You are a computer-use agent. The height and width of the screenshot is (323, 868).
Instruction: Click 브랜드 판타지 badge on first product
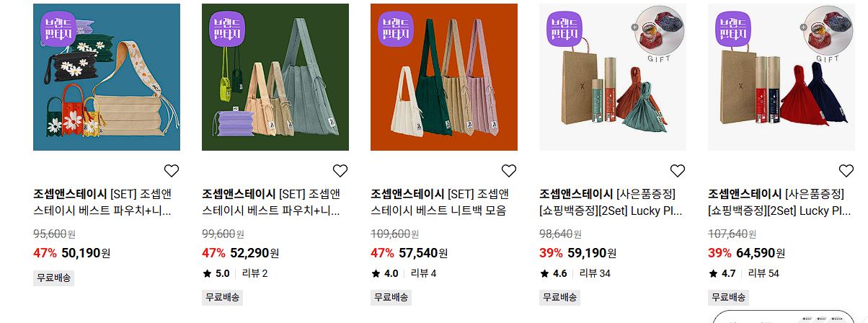click(x=57, y=28)
